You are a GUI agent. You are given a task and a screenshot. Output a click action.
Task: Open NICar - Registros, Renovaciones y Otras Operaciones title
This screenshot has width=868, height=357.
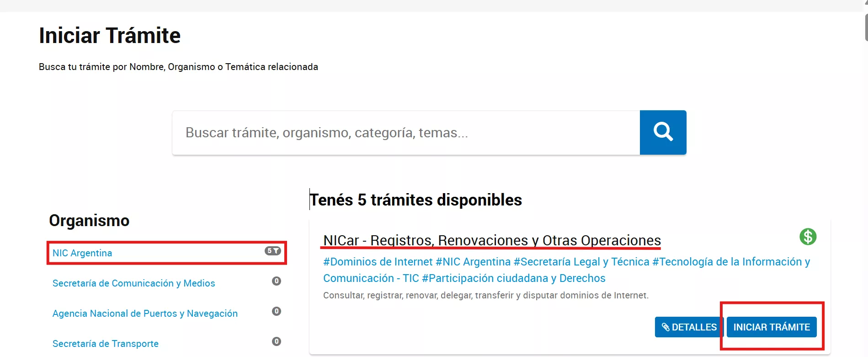click(x=492, y=240)
